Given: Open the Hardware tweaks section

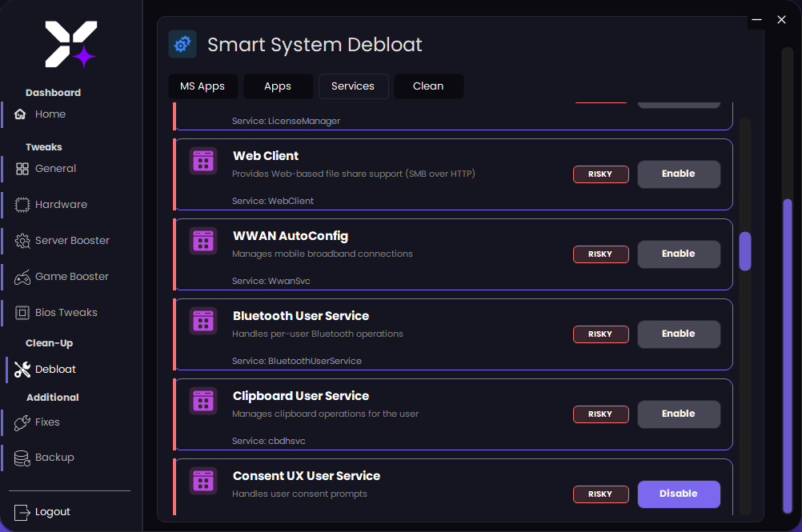Looking at the screenshot, I should (22, 204).
